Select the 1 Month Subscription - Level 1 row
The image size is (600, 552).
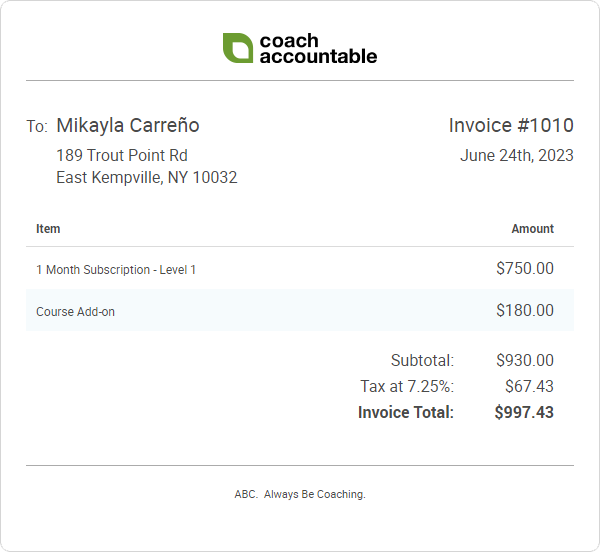point(116,270)
